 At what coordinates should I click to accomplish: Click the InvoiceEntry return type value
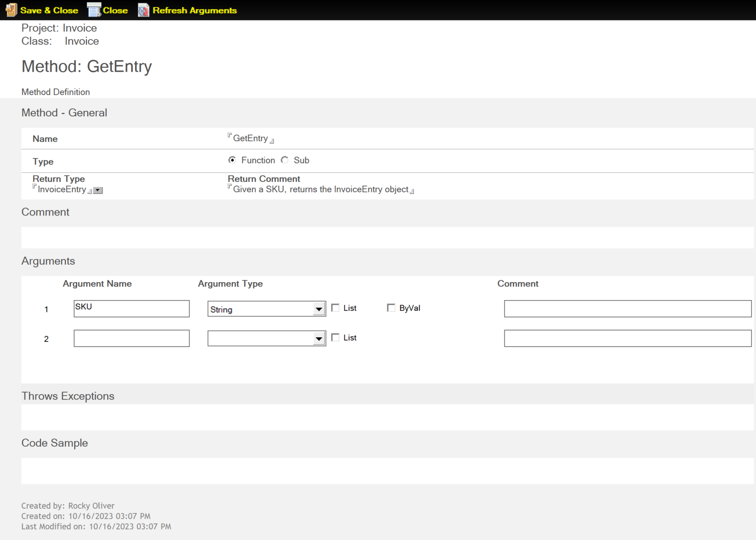pyautogui.click(x=62, y=189)
